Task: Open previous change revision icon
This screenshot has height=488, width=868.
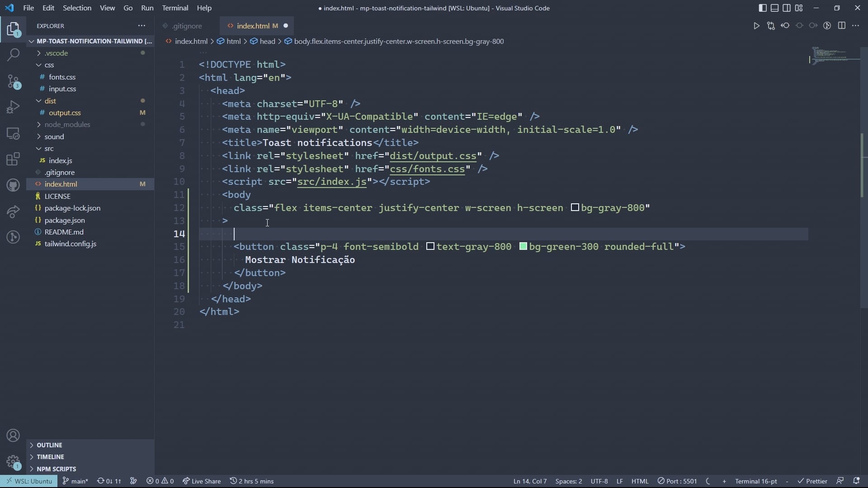Action: [785, 26]
